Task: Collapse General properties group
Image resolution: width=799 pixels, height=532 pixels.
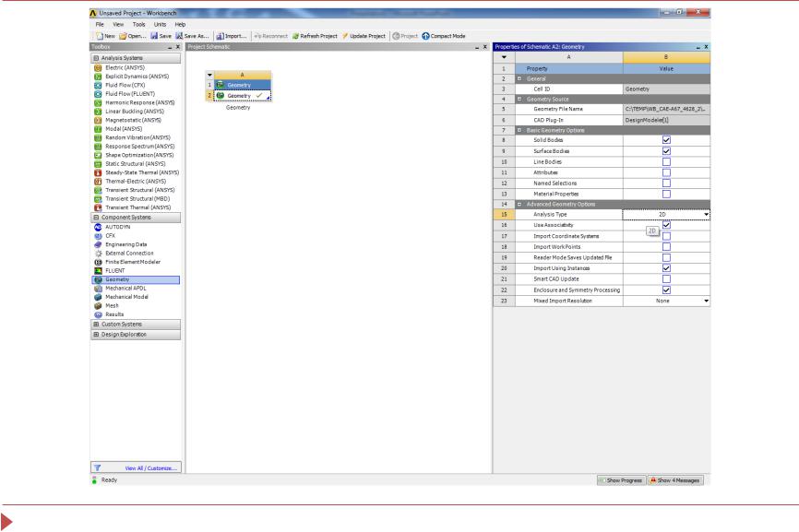Action: pyautogui.click(x=519, y=79)
